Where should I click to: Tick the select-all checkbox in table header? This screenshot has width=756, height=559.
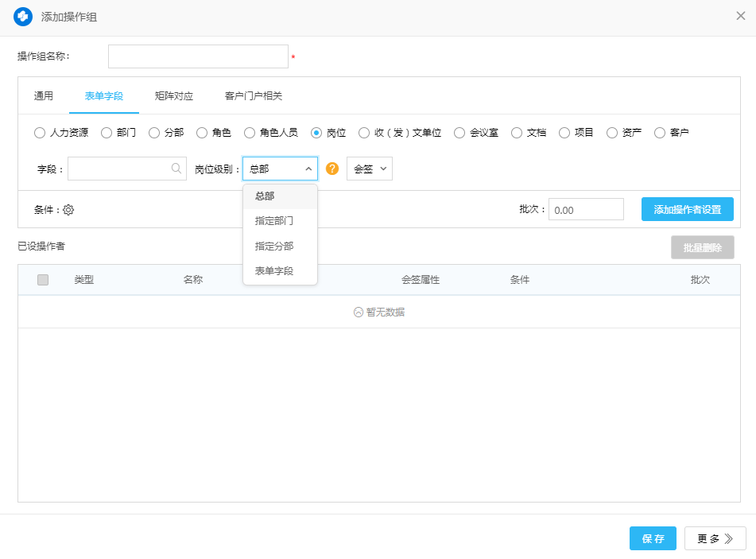tap(43, 280)
